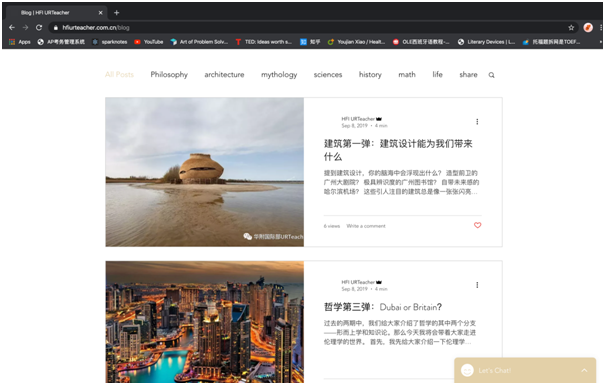Open a new browser tab with the plus icon
The image size is (605, 385).
[x=117, y=13]
